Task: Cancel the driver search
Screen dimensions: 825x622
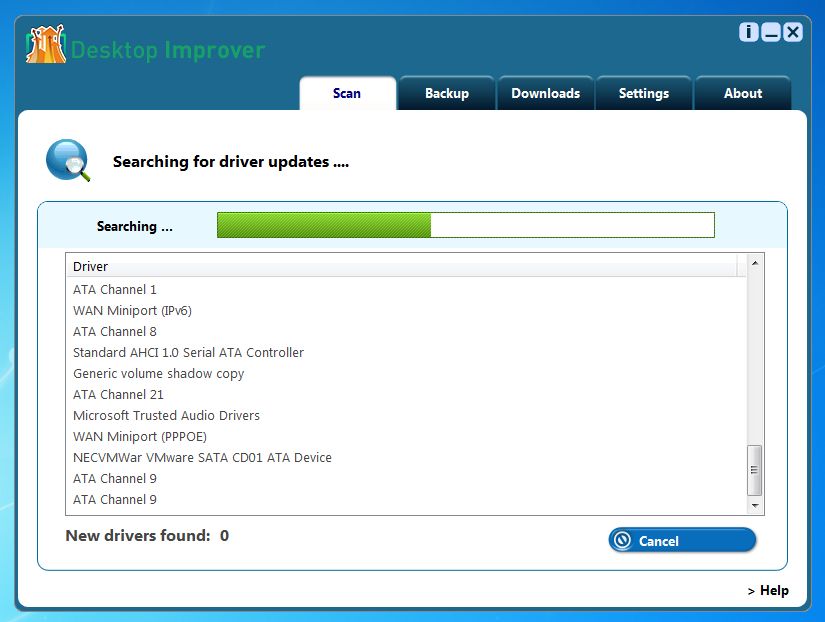Action: tap(682, 540)
